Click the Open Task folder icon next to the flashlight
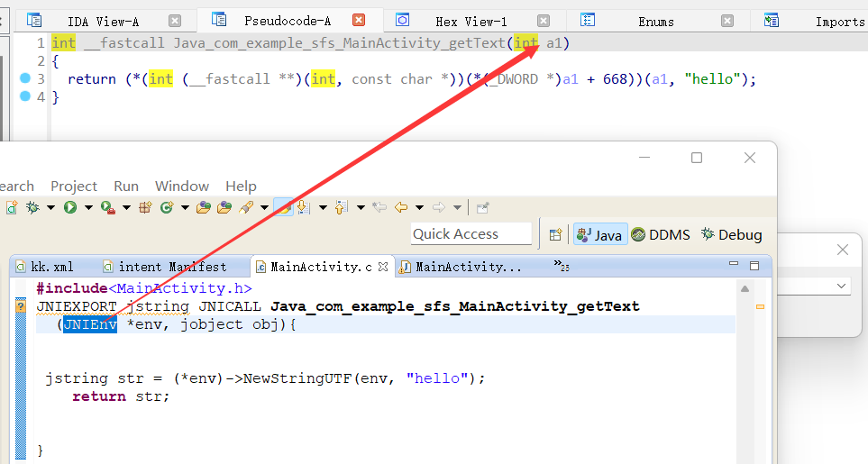Viewport: 868px width, 464px height. pos(224,208)
